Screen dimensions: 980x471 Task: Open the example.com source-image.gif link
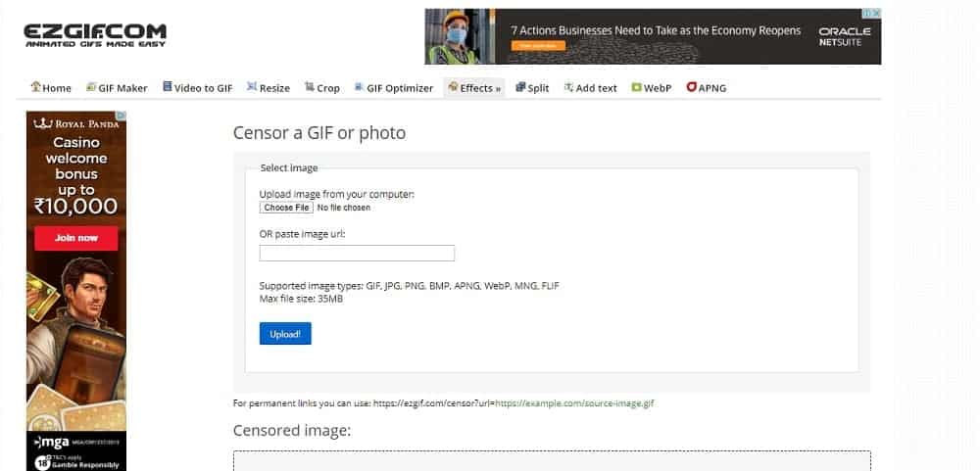pos(574,403)
